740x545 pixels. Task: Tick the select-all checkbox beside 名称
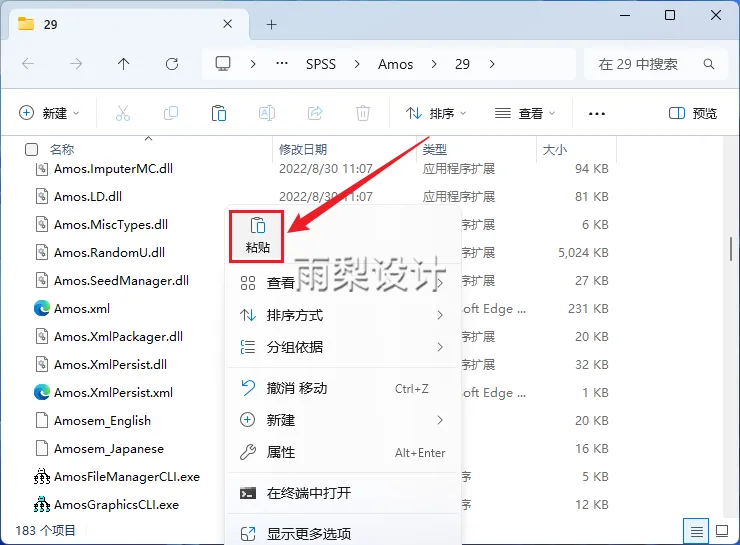pyautogui.click(x=31, y=150)
